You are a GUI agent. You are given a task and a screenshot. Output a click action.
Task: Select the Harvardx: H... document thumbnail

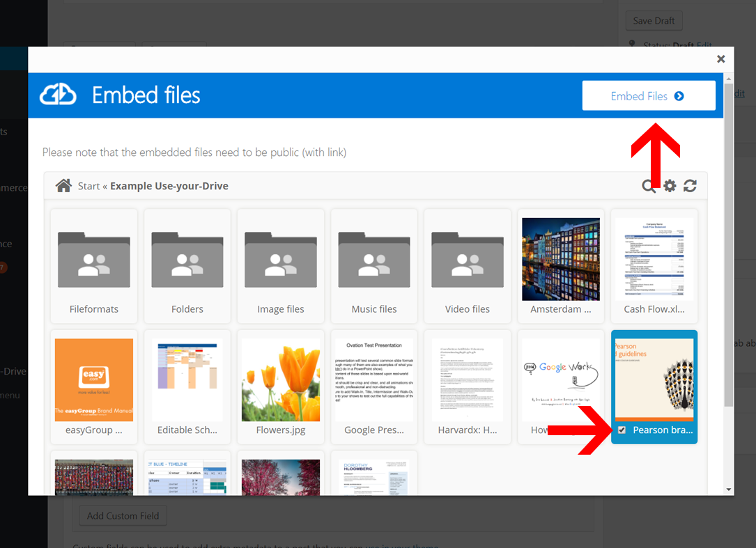coord(468,379)
